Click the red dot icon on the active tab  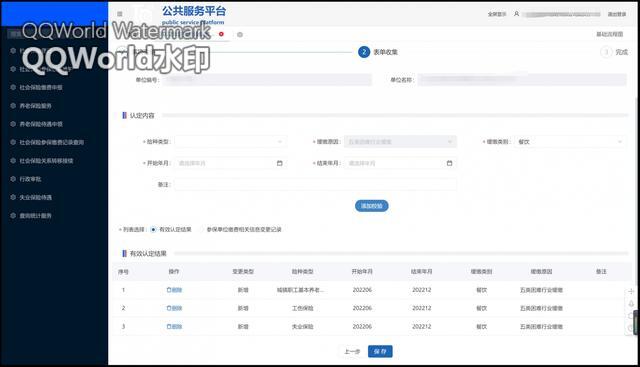(x=221, y=34)
